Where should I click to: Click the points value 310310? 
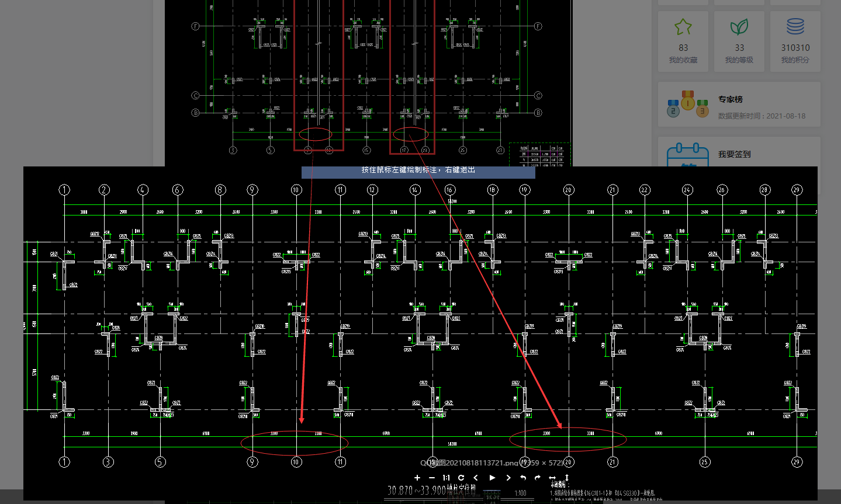coord(795,47)
